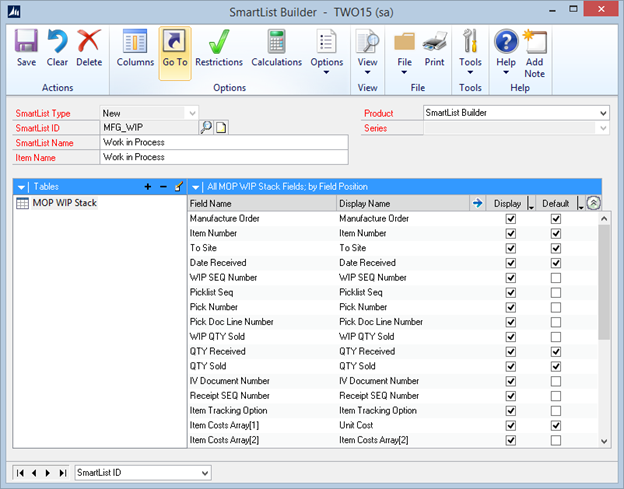
Task: Click the field list scrollbar thumb
Action: point(604,282)
